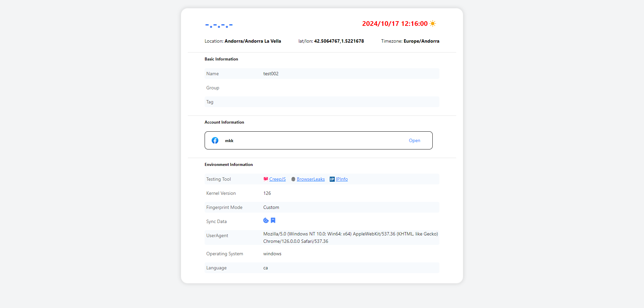
Task: Click the Language label
Action: [216, 268]
